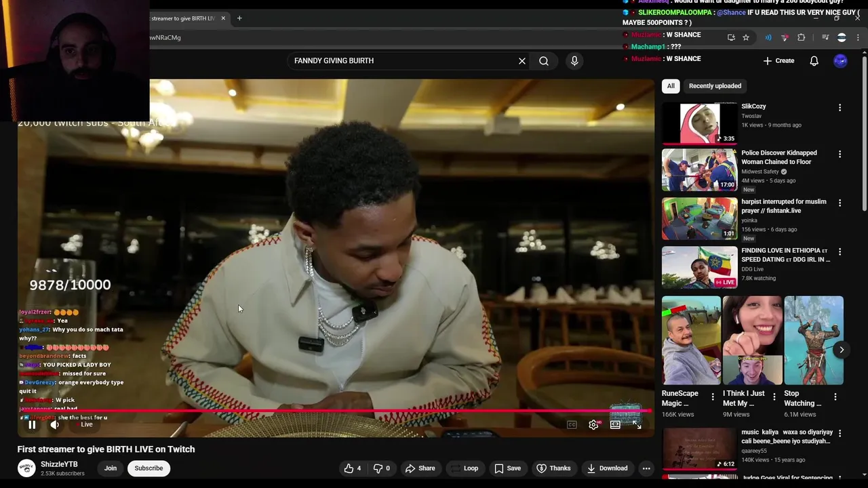868x488 pixels.
Task: Open the notifications bell
Action: (814, 61)
